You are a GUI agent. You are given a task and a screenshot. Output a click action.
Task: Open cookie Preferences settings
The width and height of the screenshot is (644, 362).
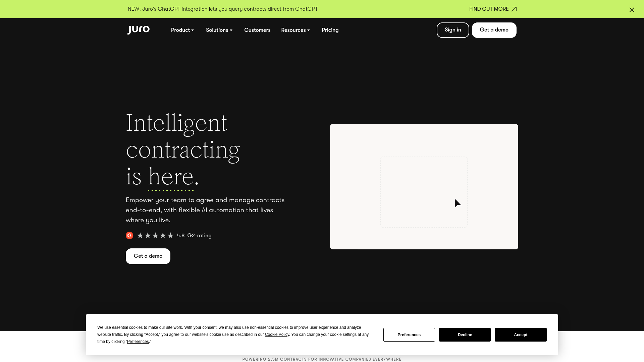(409, 335)
